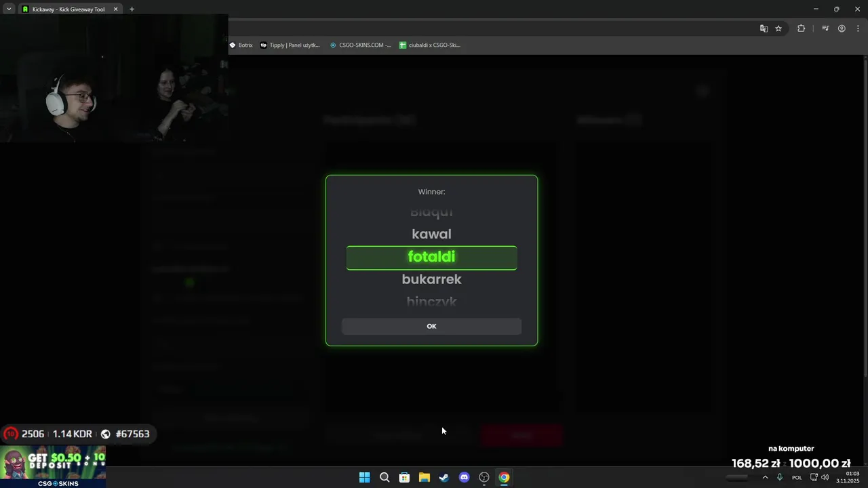The width and height of the screenshot is (868, 488).
Task: Open Steam from the taskbar
Action: coord(444,477)
